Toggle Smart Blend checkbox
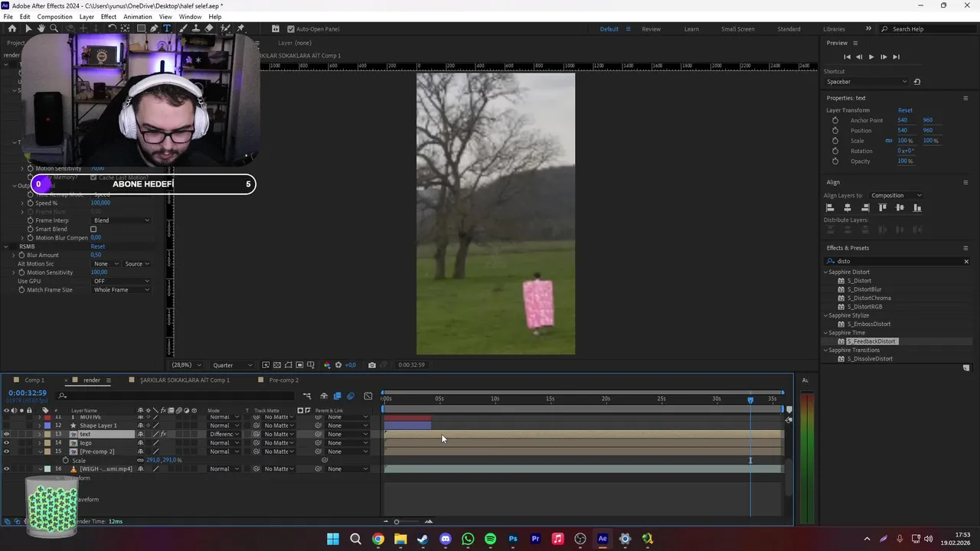This screenshot has width=980, height=551. 93,229
